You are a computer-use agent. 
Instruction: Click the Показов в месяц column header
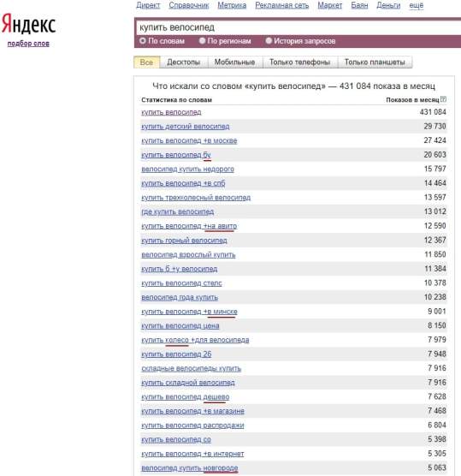(x=412, y=100)
